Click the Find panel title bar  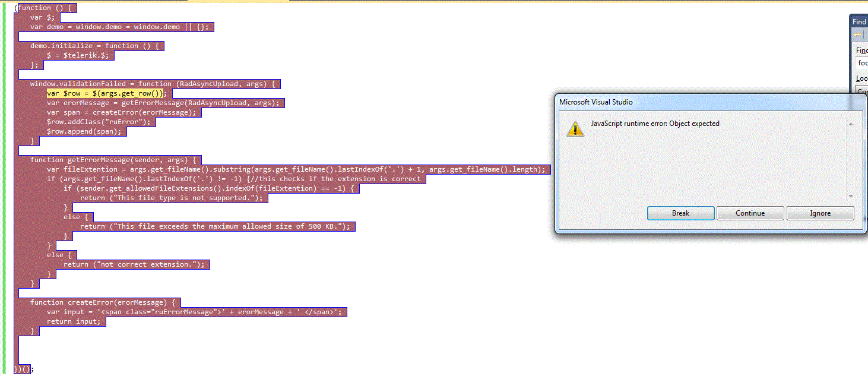pyautogui.click(x=859, y=21)
